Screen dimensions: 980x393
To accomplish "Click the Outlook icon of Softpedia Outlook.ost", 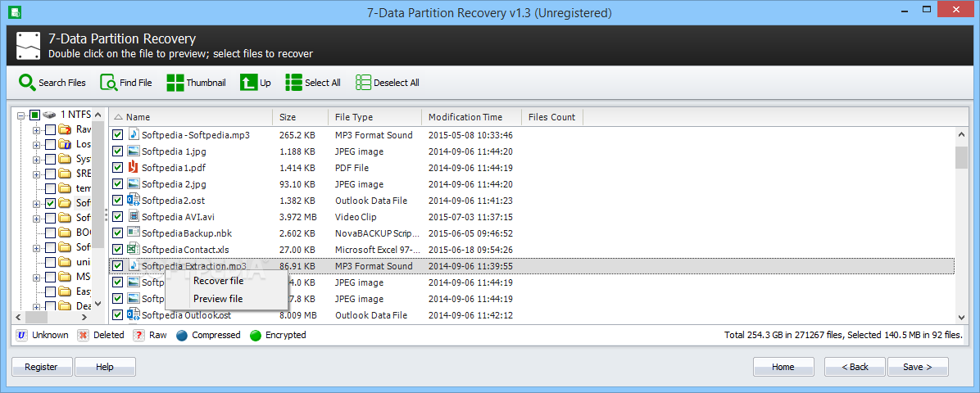I will 133,314.
